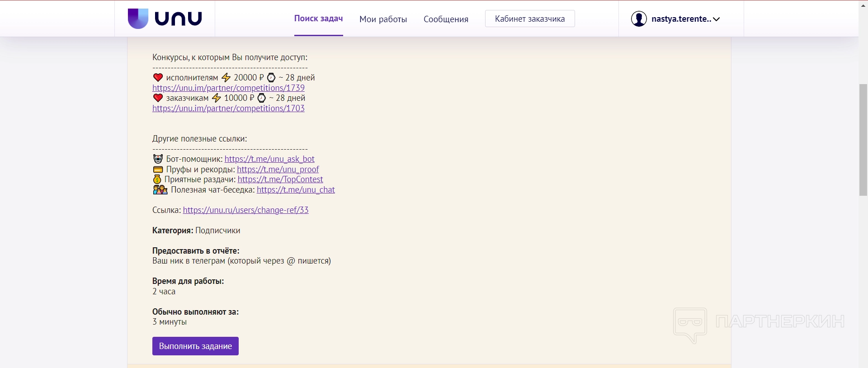Click the card emoji beside Пруфы и рекорды
868x368 pixels.
click(158, 169)
